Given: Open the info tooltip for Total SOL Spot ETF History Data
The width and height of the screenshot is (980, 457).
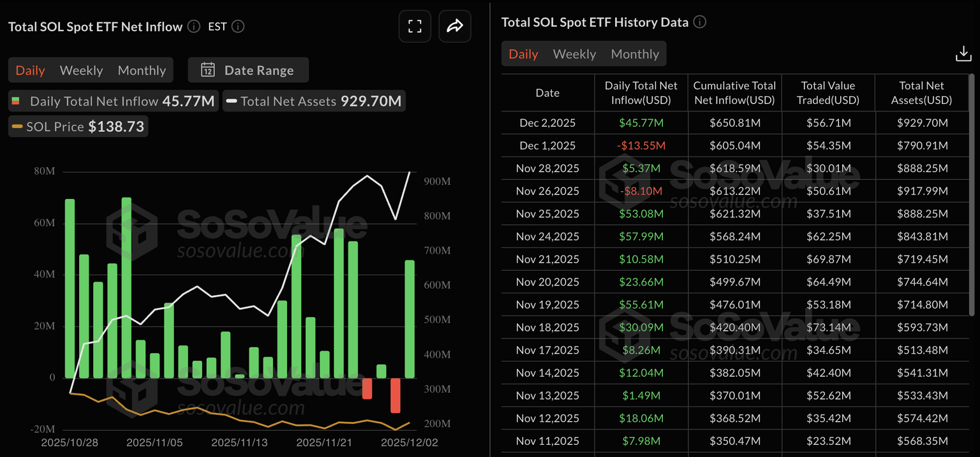Looking at the screenshot, I should tap(699, 22).
